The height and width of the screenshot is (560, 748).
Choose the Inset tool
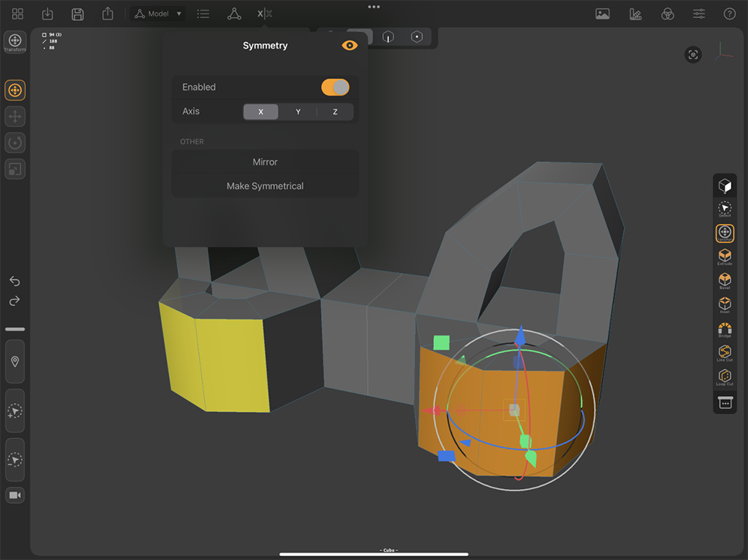click(x=725, y=305)
